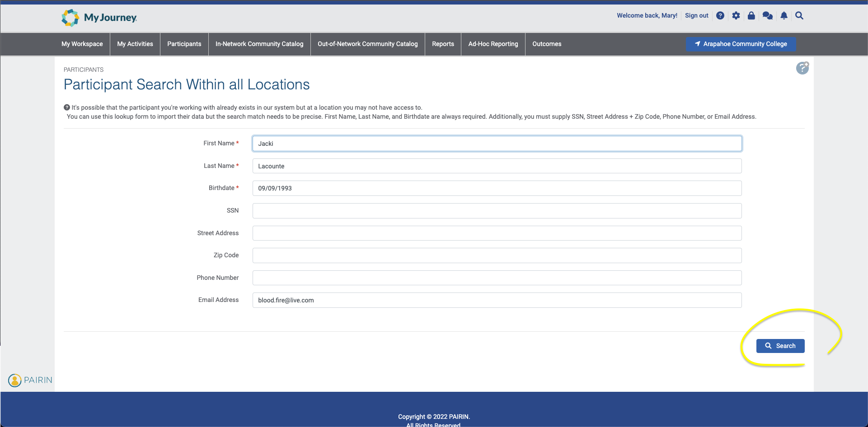Click the lock icon in top bar
This screenshot has width=868, height=427.
[x=751, y=16]
